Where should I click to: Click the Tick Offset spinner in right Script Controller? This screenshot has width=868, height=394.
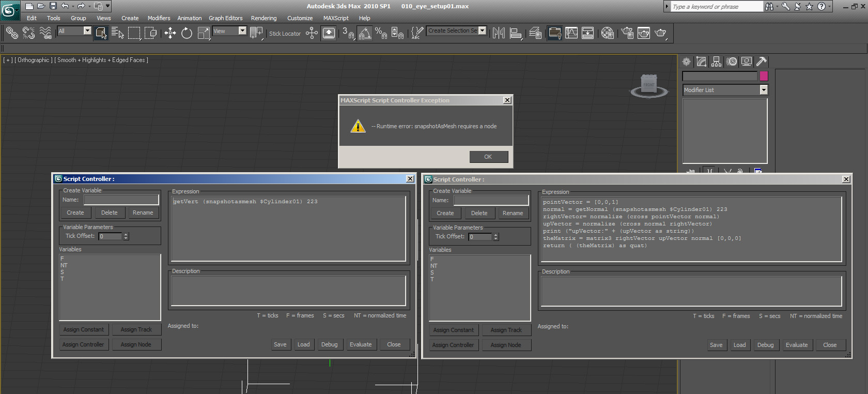coord(496,237)
